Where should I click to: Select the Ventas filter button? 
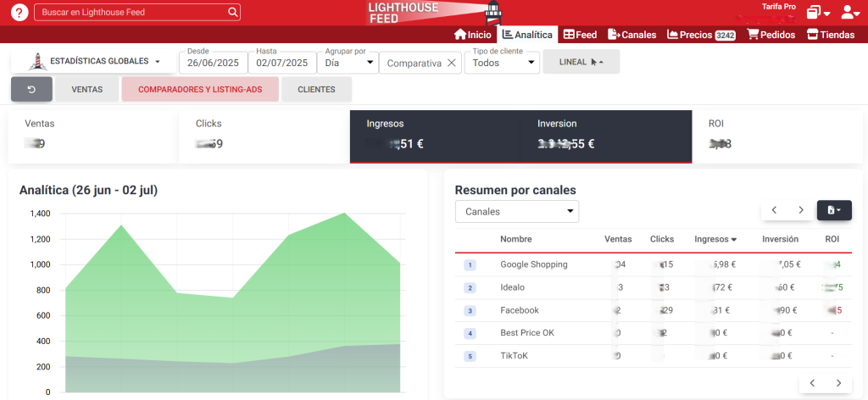click(87, 89)
